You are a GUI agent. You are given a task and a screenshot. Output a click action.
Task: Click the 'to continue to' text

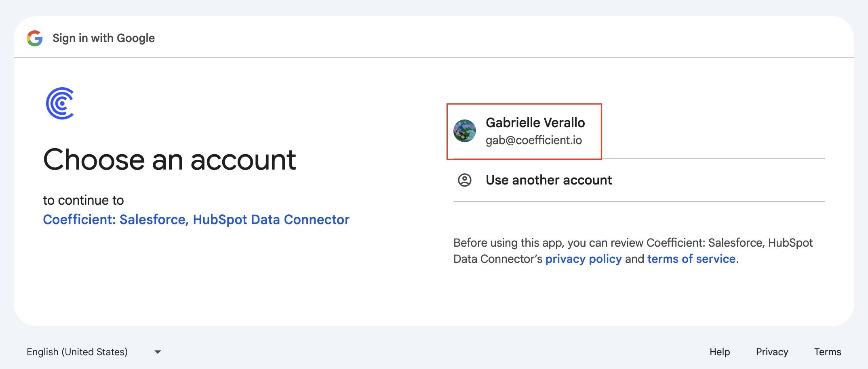coord(83,200)
